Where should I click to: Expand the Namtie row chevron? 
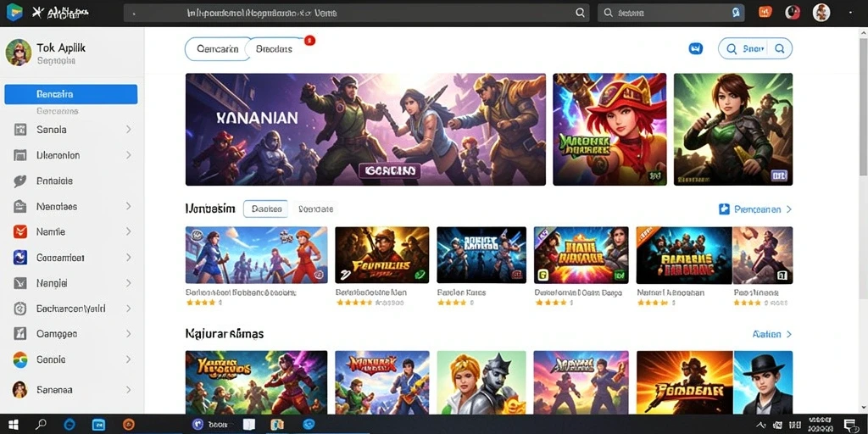click(129, 232)
